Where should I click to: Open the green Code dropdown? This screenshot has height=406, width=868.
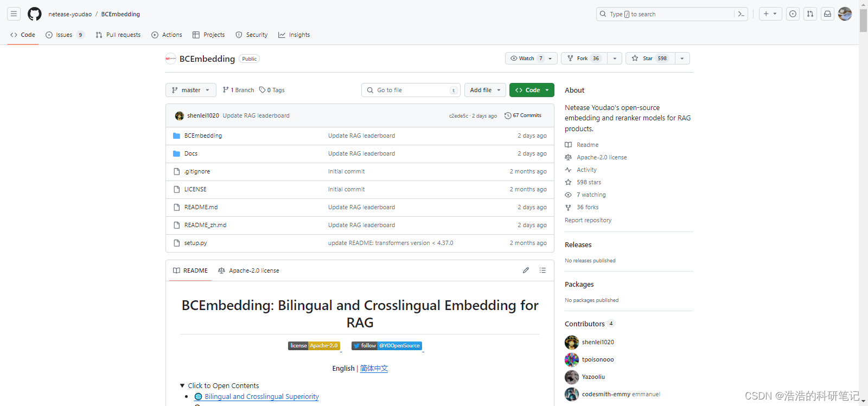click(x=532, y=90)
